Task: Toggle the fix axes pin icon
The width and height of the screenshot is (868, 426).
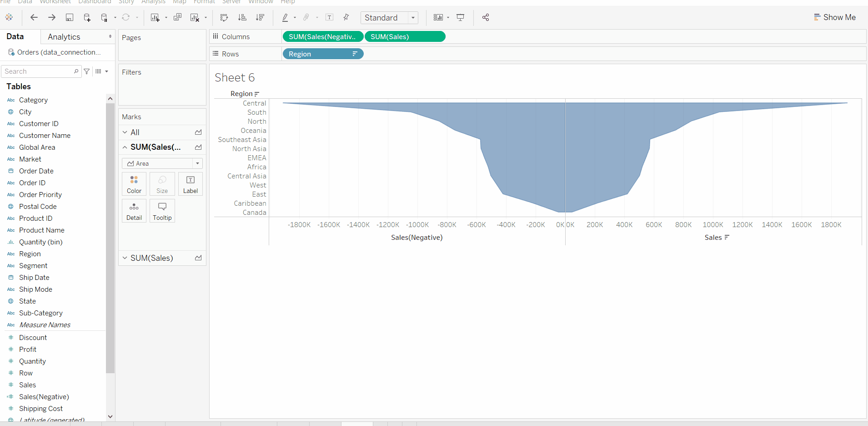Action: (346, 17)
